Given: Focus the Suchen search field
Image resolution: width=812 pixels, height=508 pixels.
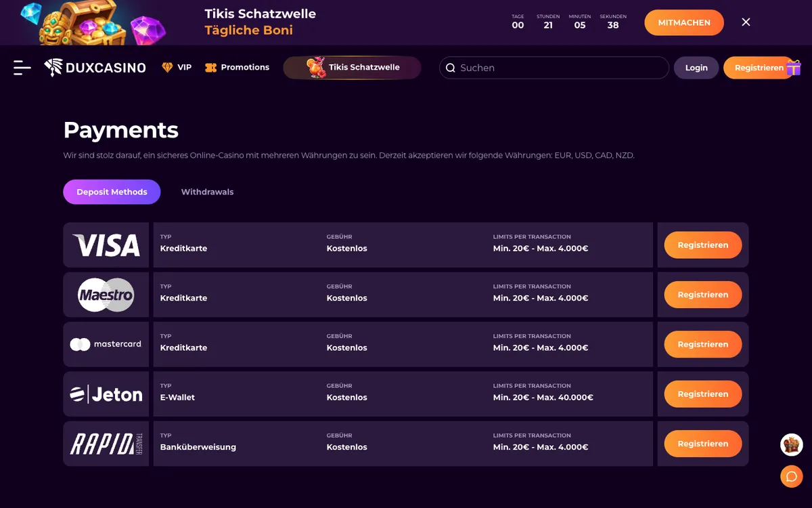Looking at the screenshot, I should pos(554,68).
